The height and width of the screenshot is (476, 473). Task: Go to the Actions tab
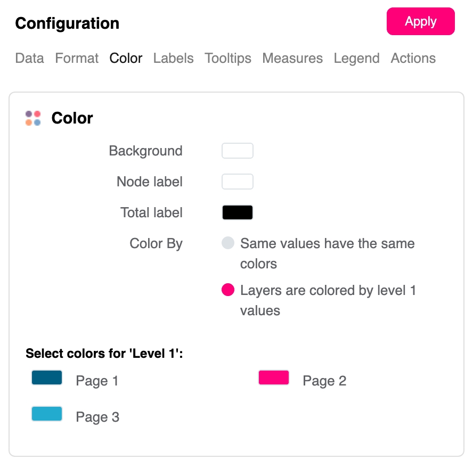pyautogui.click(x=413, y=58)
